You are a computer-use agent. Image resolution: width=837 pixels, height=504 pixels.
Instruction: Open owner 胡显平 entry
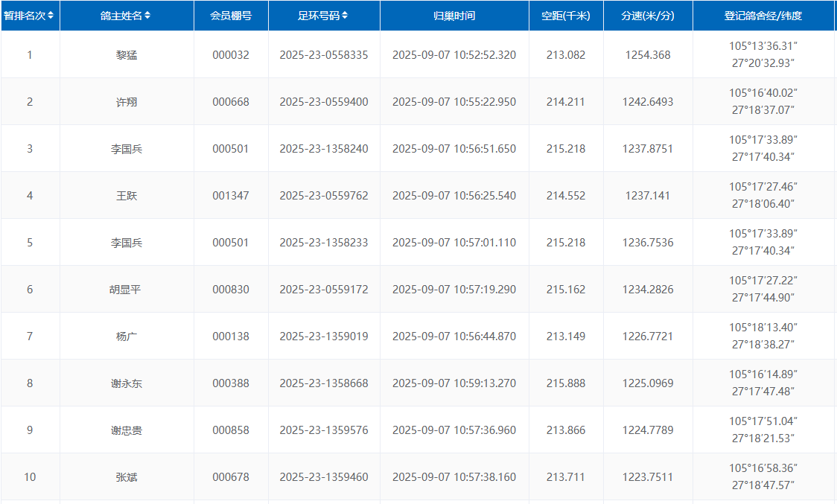click(x=127, y=290)
